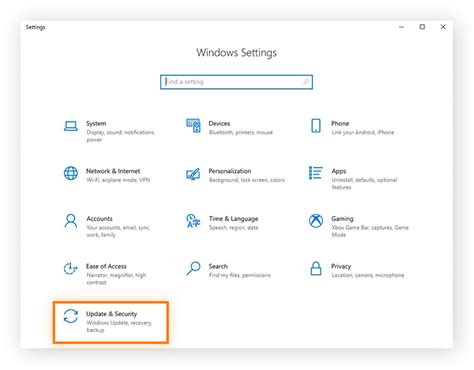
Task: Go to Phone settings label
Action: pos(340,123)
